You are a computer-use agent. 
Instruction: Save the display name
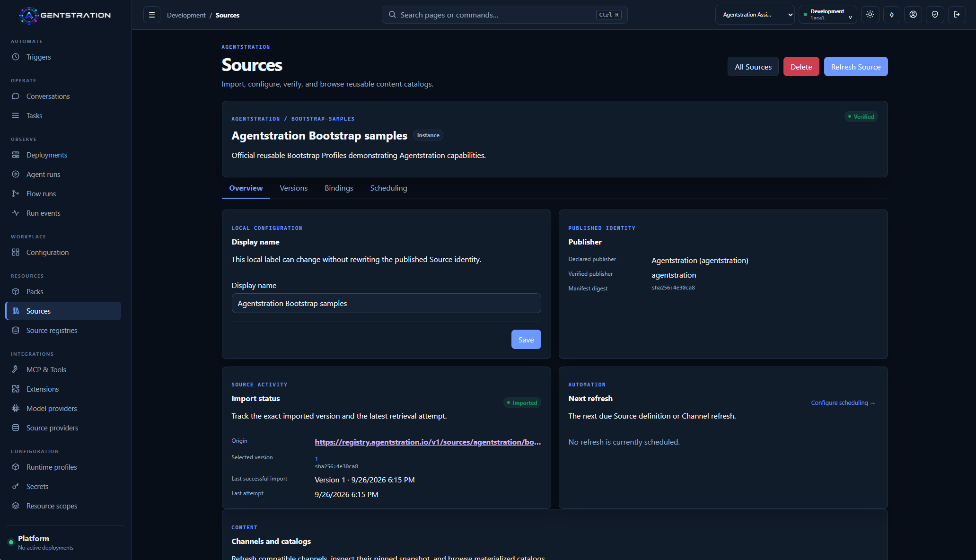pyautogui.click(x=526, y=340)
